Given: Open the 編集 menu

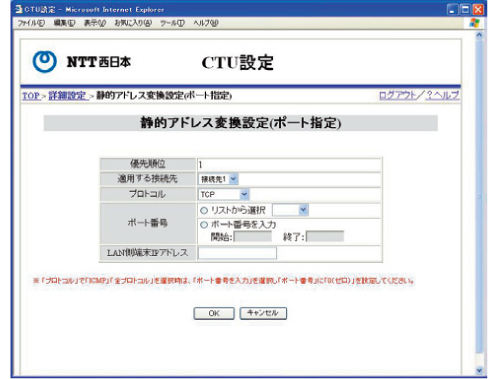Looking at the screenshot, I should click(x=64, y=23).
